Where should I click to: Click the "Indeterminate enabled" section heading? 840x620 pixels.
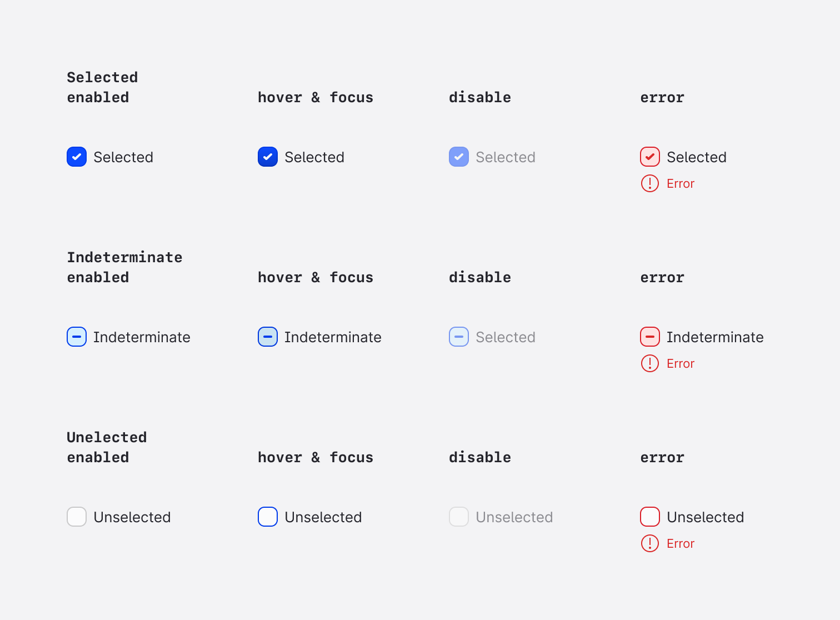124,267
